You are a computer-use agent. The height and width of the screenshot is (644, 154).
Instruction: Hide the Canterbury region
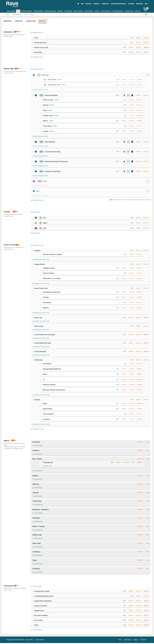[147, 552]
